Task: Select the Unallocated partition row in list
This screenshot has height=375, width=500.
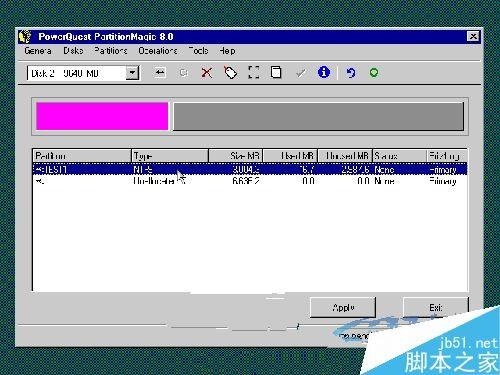Action: pyautogui.click(x=250, y=181)
